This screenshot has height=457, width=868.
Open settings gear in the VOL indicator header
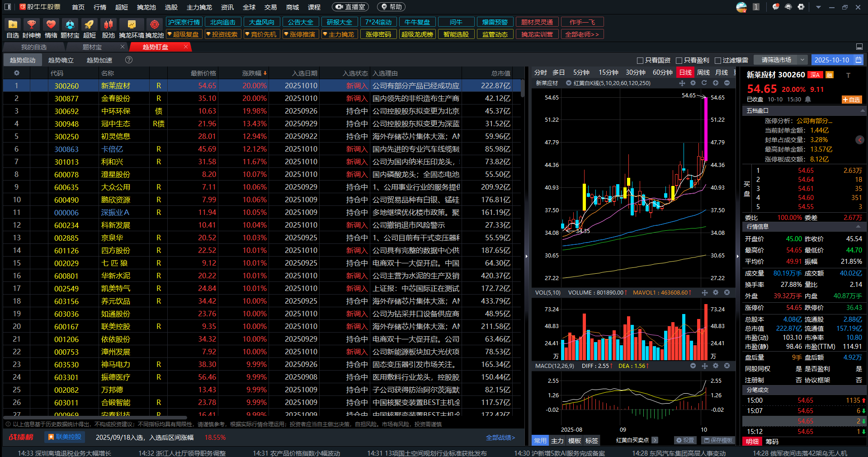click(716, 293)
